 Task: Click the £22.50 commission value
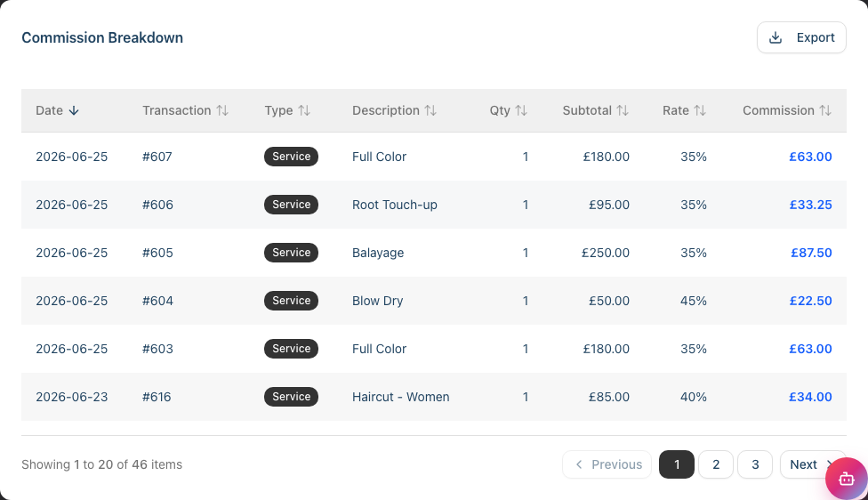pos(810,302)
